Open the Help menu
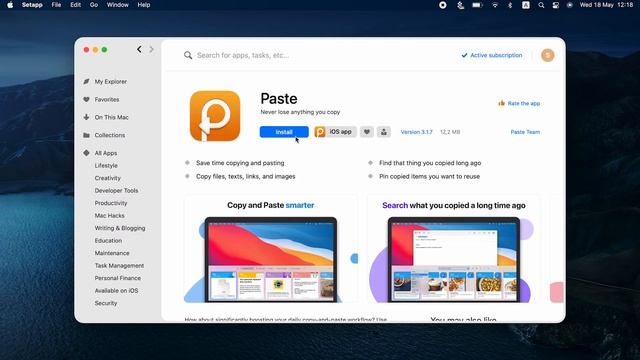This screenshot has width=640, height=360. pos(144,5)
